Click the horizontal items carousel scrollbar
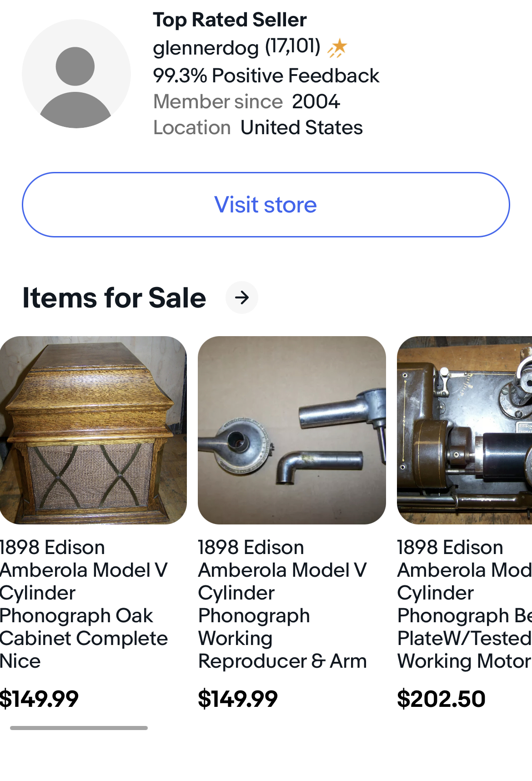The height and width of the screenshot is (781, 532). 79,728
